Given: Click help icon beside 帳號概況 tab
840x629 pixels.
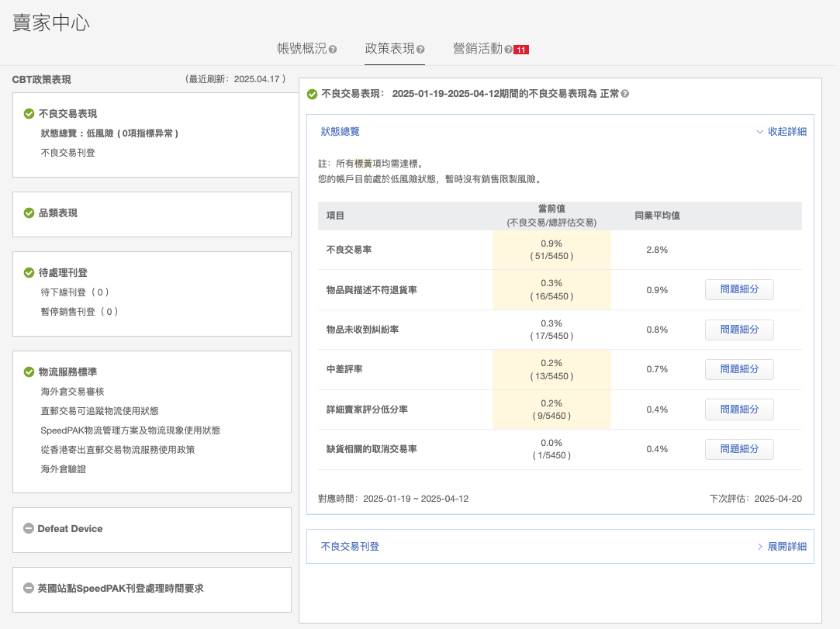Looking at the screenshot, I should pyautogui.click(x=333, y=50).
